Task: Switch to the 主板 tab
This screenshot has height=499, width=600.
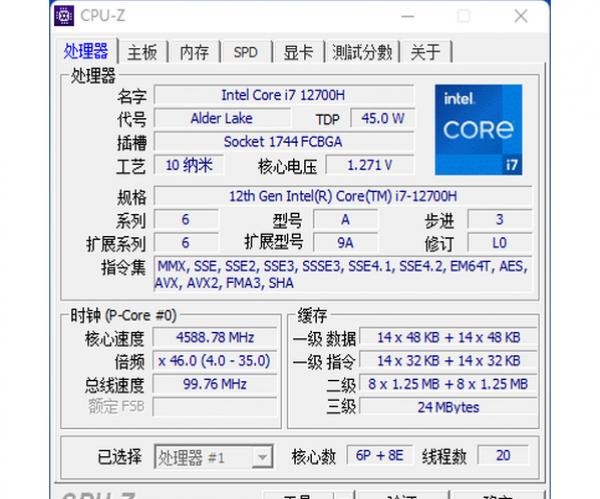Action: 142,52
